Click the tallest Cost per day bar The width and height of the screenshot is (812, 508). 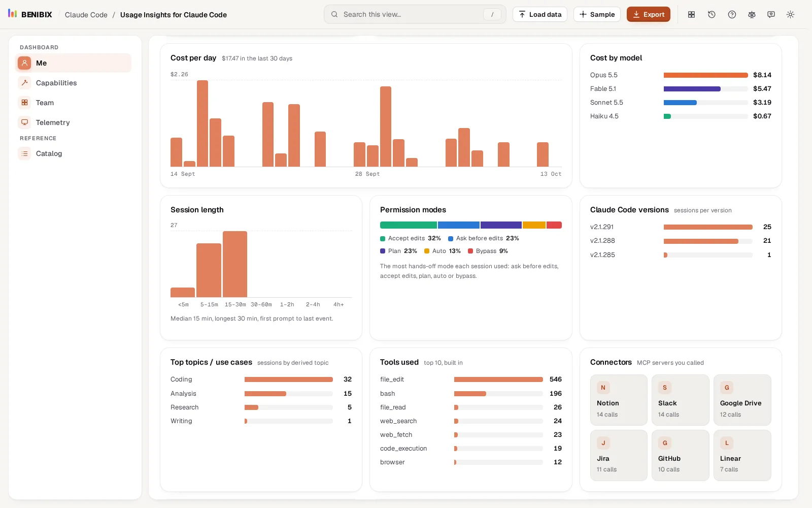pos(202,123)
